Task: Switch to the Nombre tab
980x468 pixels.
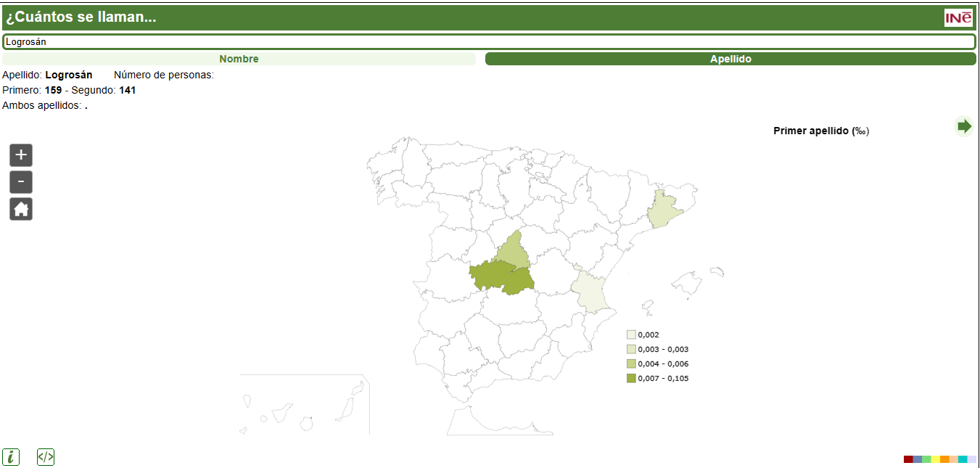Action: click(239, 59)
